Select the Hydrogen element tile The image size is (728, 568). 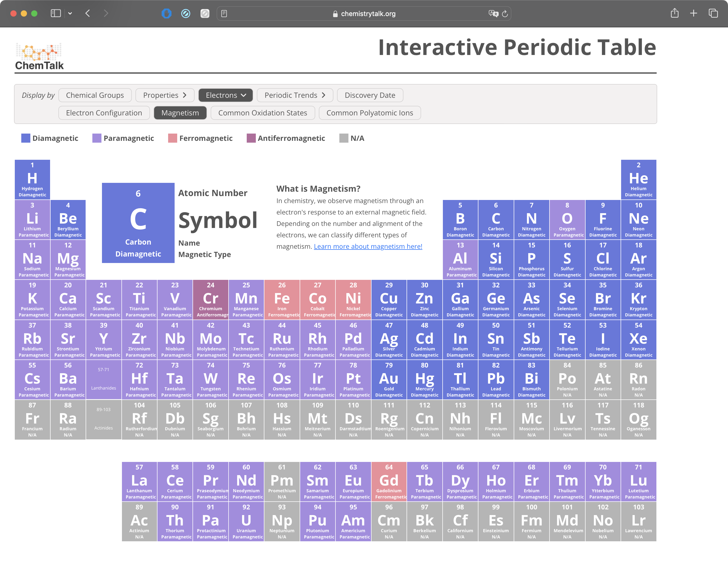coord(32,179)
